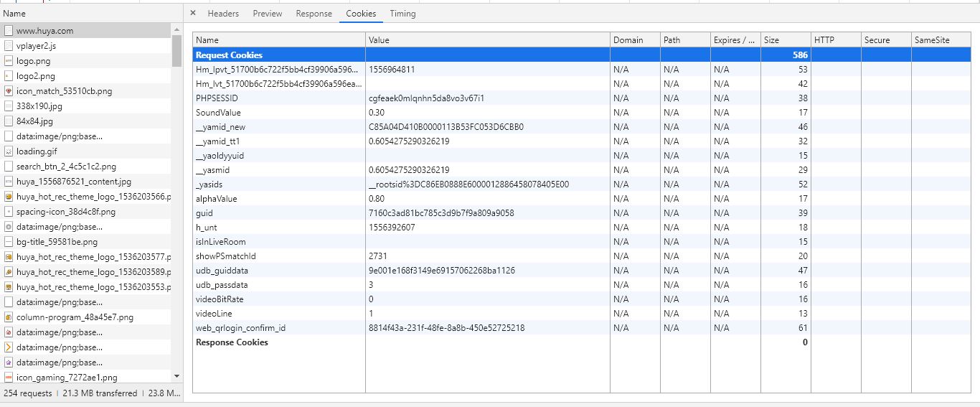Select the isInLiveRoom cookie row

point(582,242)
